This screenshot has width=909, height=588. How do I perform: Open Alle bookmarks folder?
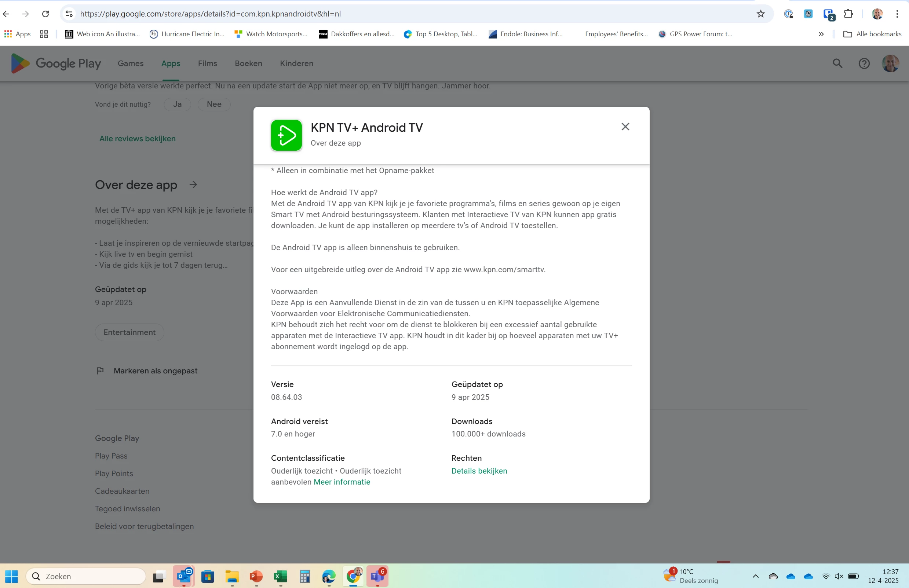872,34
